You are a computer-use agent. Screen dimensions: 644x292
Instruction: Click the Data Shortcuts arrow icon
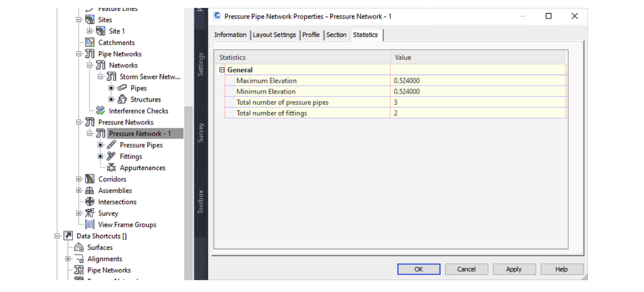tap(68, 236)
